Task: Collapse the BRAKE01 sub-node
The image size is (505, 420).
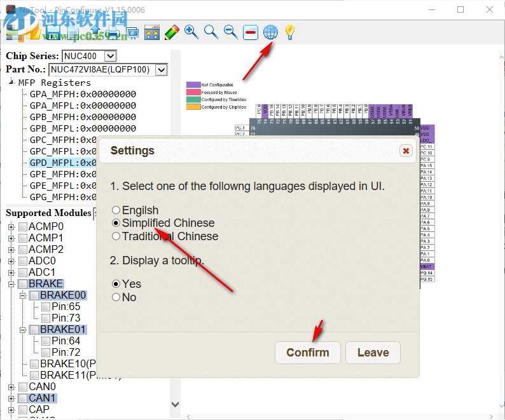Action: tap(22, 330)
